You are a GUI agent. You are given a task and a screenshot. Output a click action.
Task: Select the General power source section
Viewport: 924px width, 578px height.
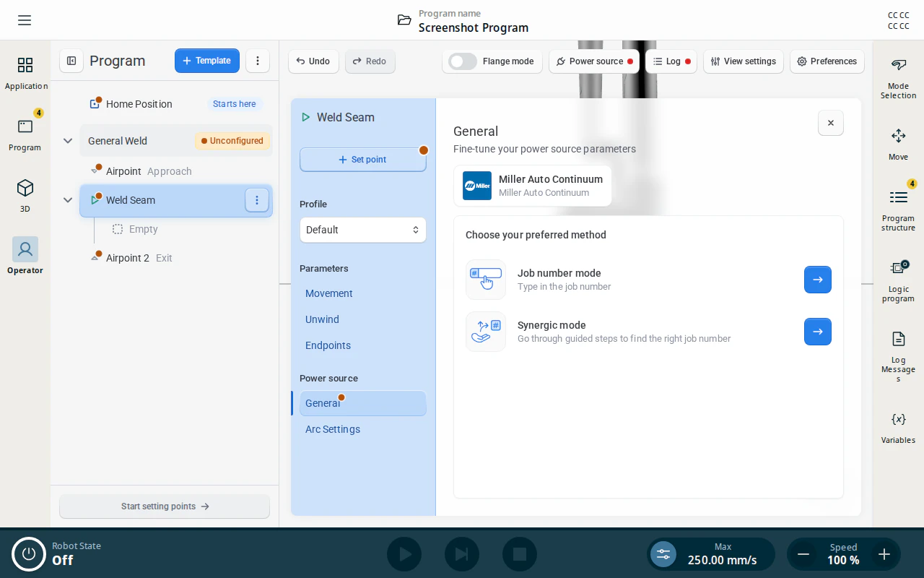tap(362, 403)
